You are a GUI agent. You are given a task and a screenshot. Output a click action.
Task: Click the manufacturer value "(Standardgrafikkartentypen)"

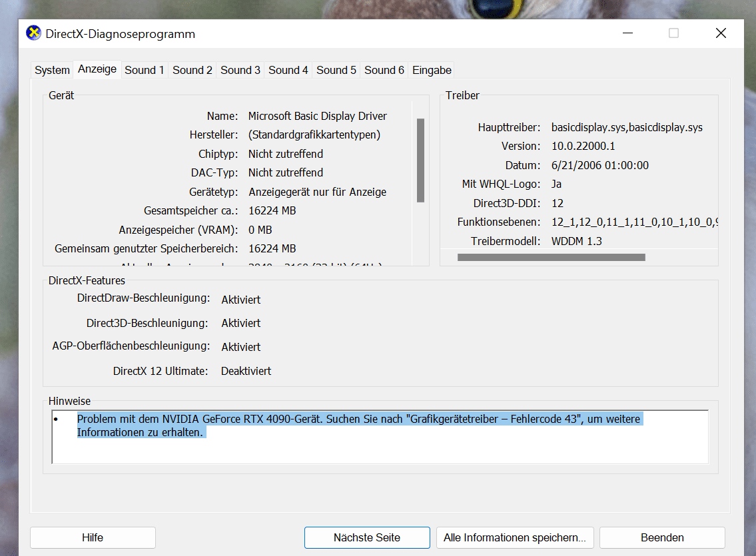[314, 135]
